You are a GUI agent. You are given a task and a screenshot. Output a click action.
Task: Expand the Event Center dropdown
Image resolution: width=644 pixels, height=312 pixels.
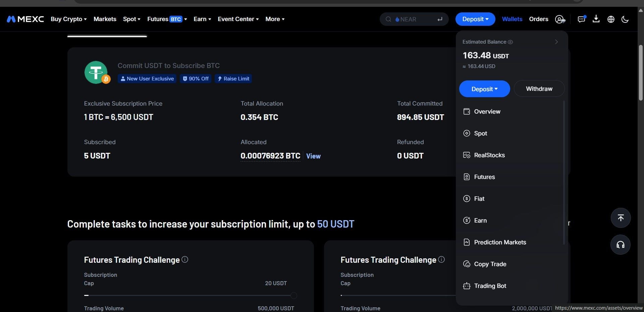[238, 19]
